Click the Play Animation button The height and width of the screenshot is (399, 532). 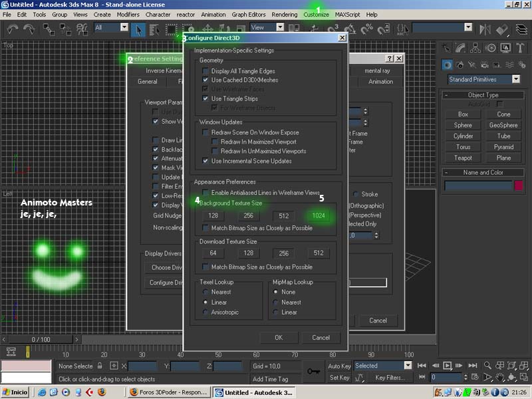(x=447, y=365)
